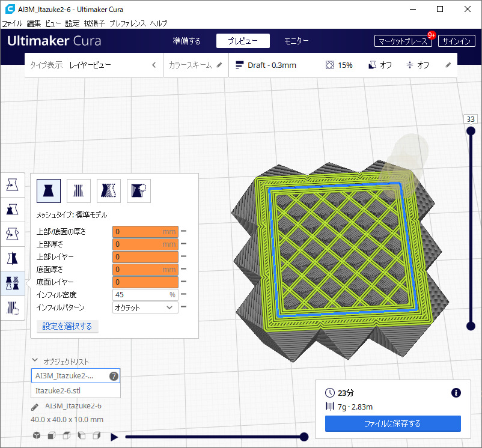Click the 設定を選択する button
Image resolution: width=482 pixels, height=448 pixels.
coord(67,326)
